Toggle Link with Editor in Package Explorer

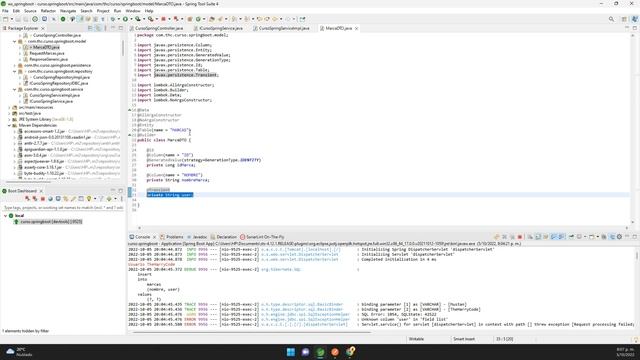(x=98, y=28)
